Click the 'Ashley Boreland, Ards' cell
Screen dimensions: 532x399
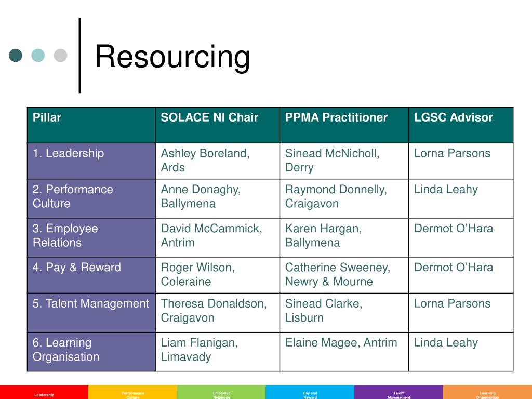pyautogui.click(x=218, y=161)
